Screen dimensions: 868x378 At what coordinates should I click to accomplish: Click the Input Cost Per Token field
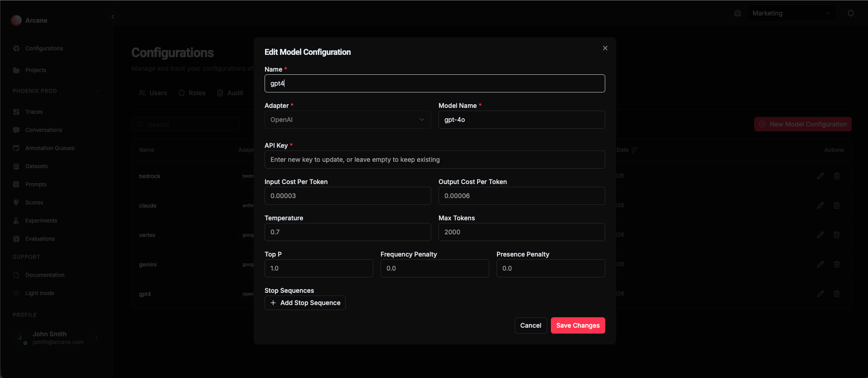click(348, 196)
